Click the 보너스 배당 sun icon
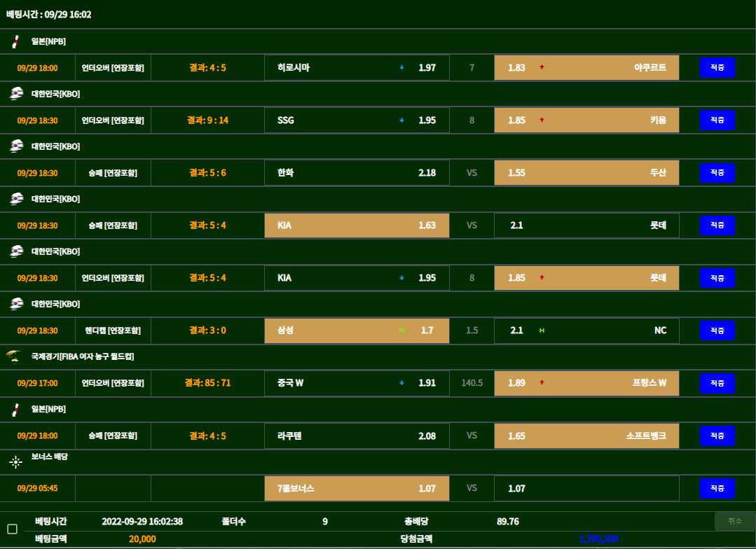Screen dimensions: 756x549 coord(15,461)
